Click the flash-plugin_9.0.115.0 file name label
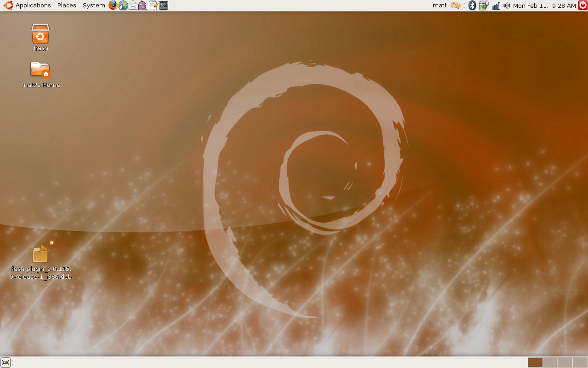This screenshot has height=368, width=588. coord(40,273)
